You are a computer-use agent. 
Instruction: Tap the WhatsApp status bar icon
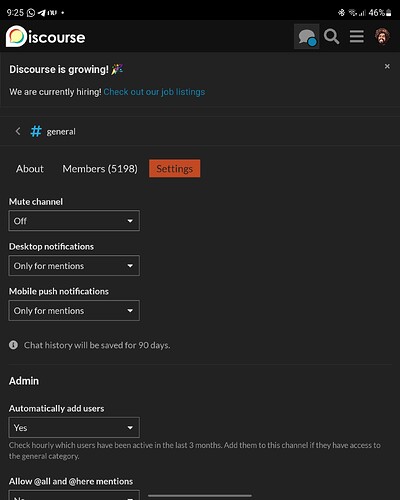pyautogui.click(x=31, y=13)
